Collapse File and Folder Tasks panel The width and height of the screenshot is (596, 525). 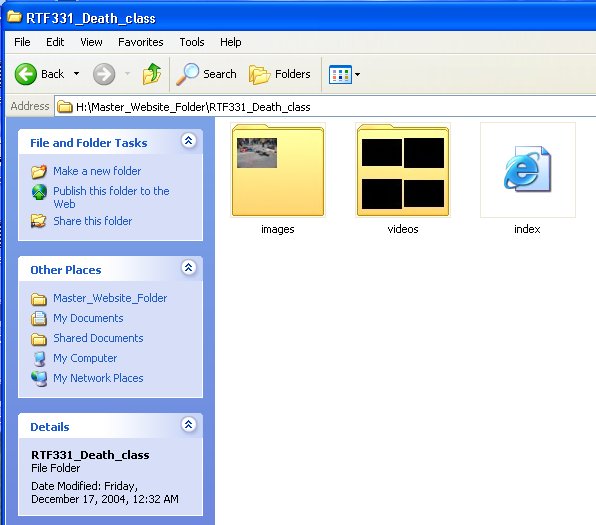pos(189,141)
